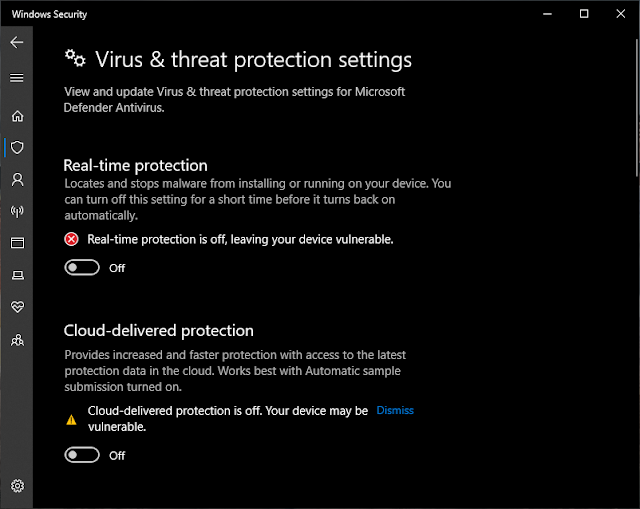Maximize the Windows Security window
The width and height of the screenshot is (640, 509).
click(x=584, y=14)
